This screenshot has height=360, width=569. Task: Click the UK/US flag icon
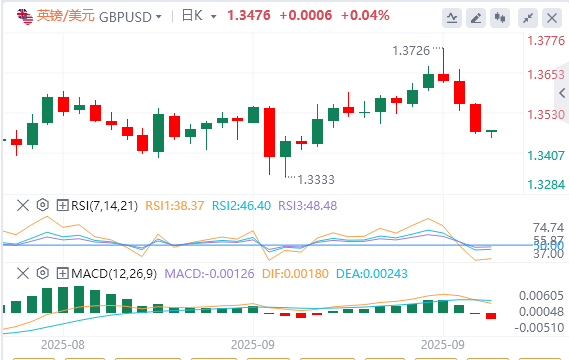(25, 17)
